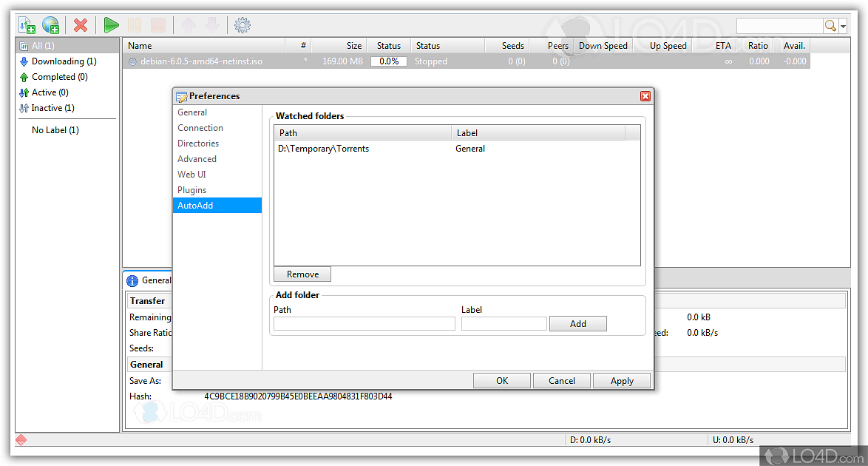Select Connection in Preferences sidebar
The width and height of the screenshot is (868, 466).
(x=200, y=128)
